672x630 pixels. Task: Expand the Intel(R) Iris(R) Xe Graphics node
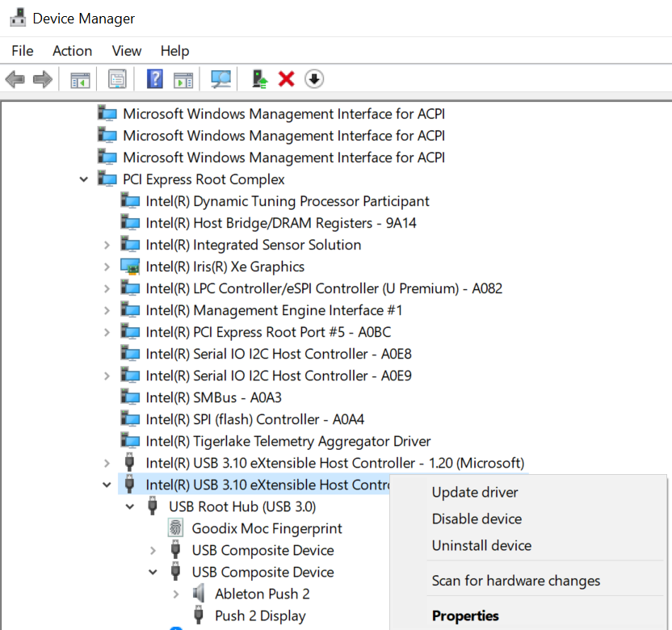pos(107,267)
